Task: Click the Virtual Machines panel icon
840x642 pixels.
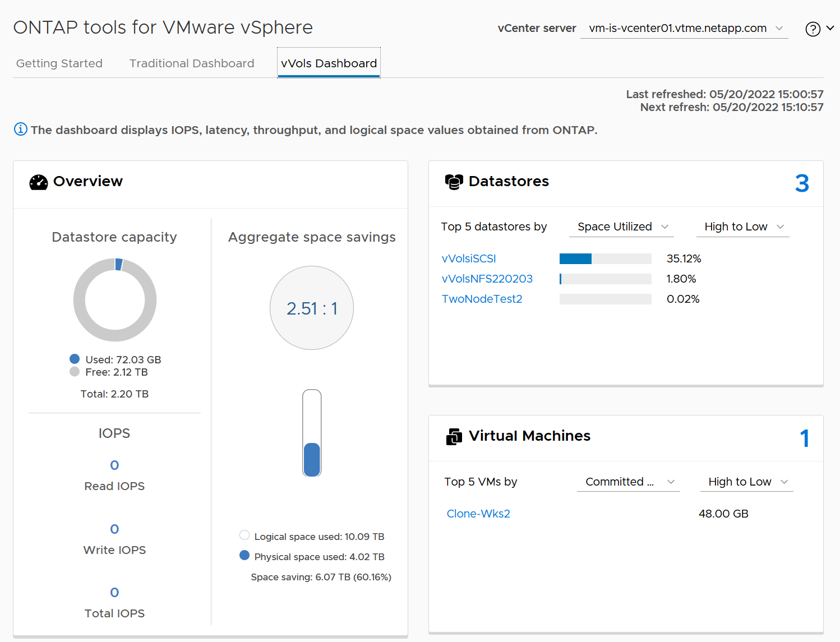Action: (x=454, y=436)
